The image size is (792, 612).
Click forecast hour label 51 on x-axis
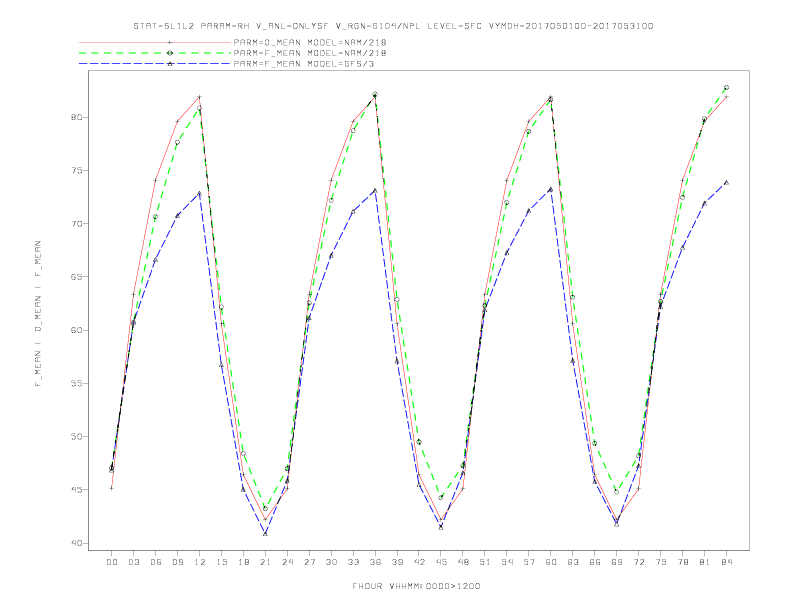(485, 562)
